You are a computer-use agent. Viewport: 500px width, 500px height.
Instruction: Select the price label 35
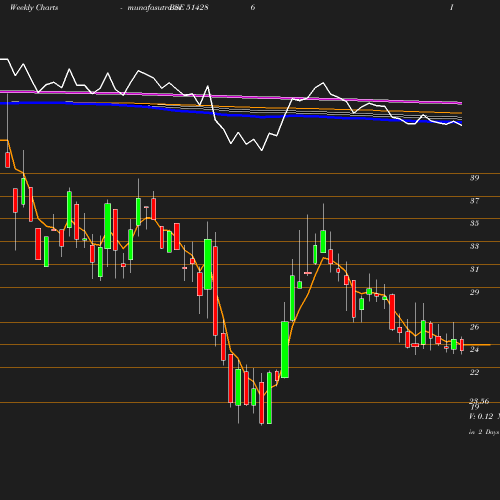pyautogui.click(x=474, y=223)
